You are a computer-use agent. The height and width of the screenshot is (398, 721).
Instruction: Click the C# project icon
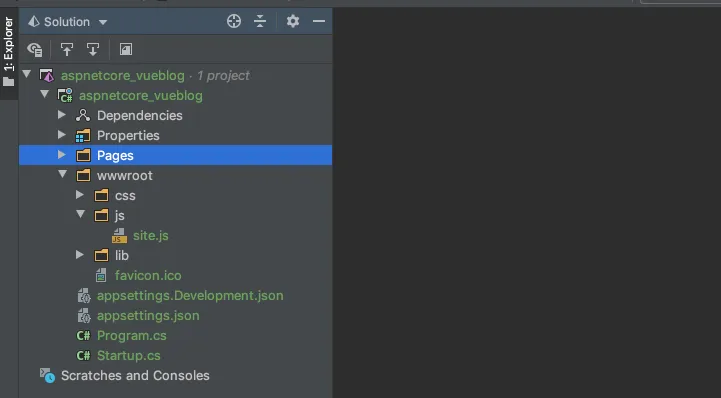pyautogui.click(x=65, y=95)
